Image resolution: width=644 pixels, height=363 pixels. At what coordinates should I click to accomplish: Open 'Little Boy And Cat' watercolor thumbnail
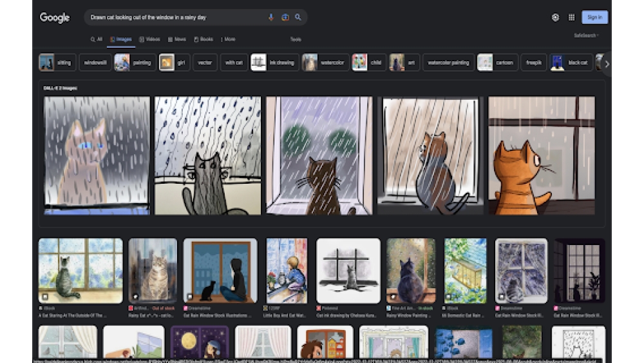pyautogui.click(x=287, y=271)
